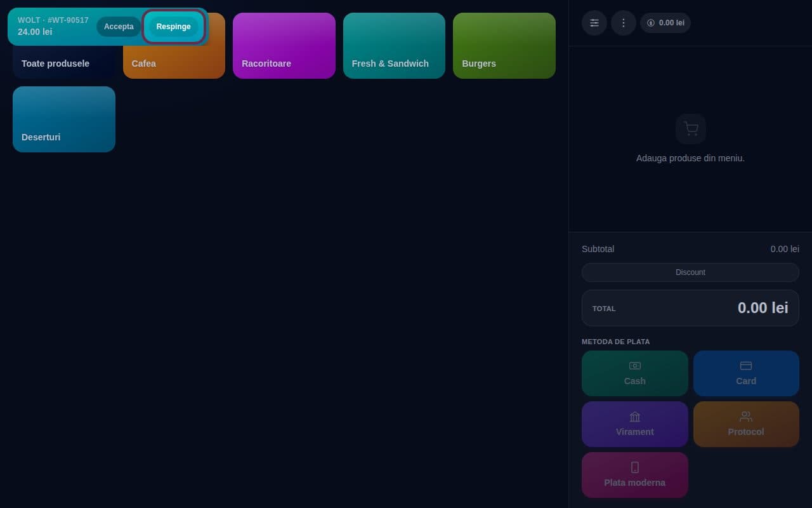Open the Toate produsele category
Image resolution: width=812 pixels, height=508 pixels.
[x=64, y=62]
